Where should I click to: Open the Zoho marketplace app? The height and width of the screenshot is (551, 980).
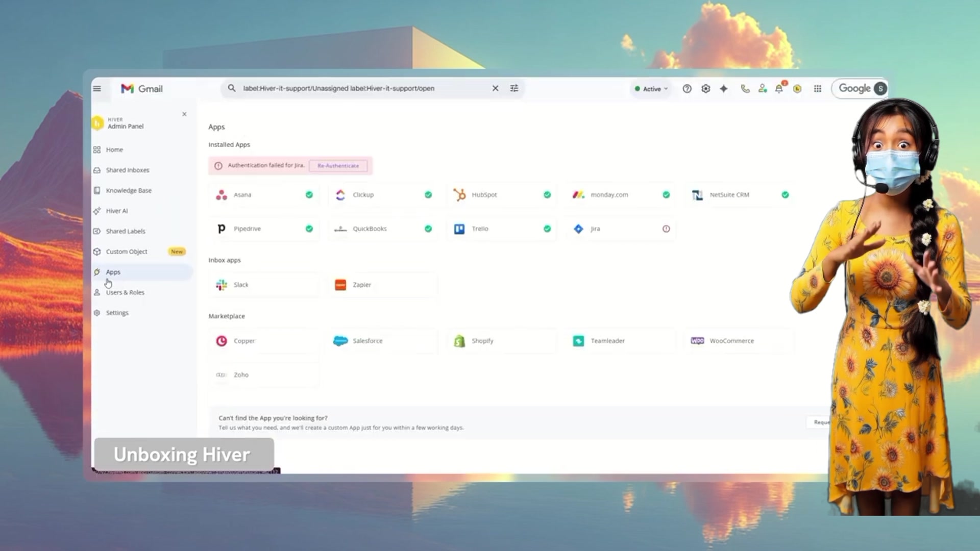coord(264,375)
